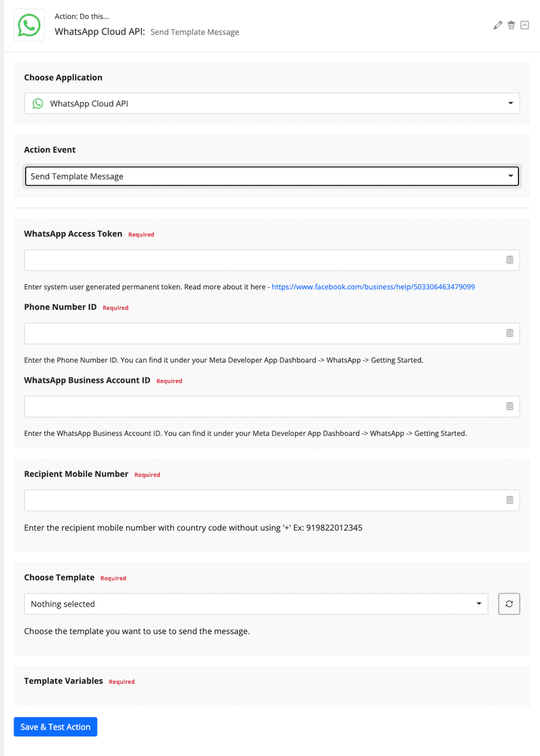Screen dimensions: 540x756
Task: Click the Save & Test Action button
Action: (55, 726)
